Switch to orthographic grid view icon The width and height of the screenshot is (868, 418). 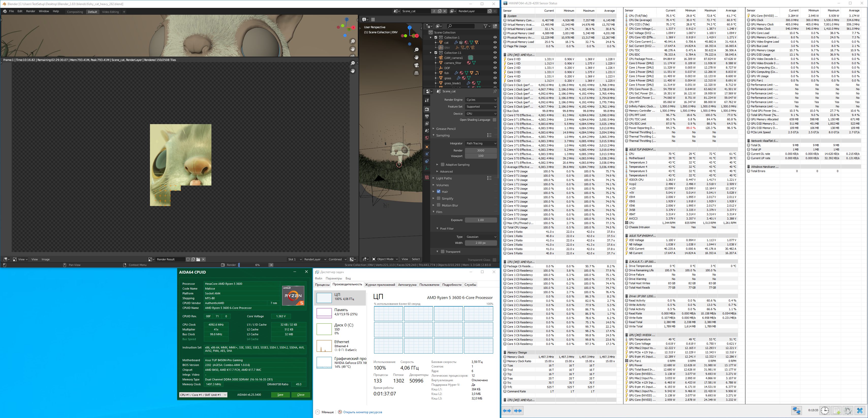coord(416,73)
